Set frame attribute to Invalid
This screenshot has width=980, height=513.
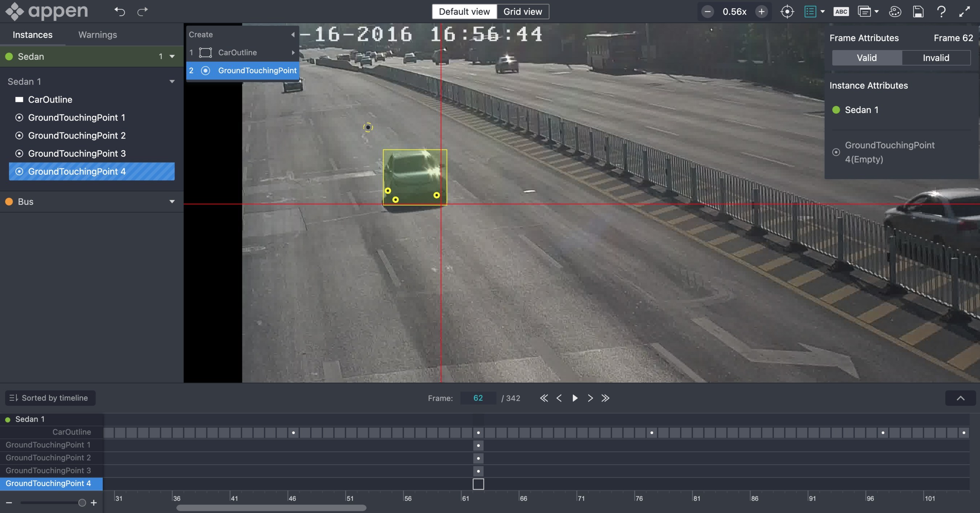[x=935, y=58]
